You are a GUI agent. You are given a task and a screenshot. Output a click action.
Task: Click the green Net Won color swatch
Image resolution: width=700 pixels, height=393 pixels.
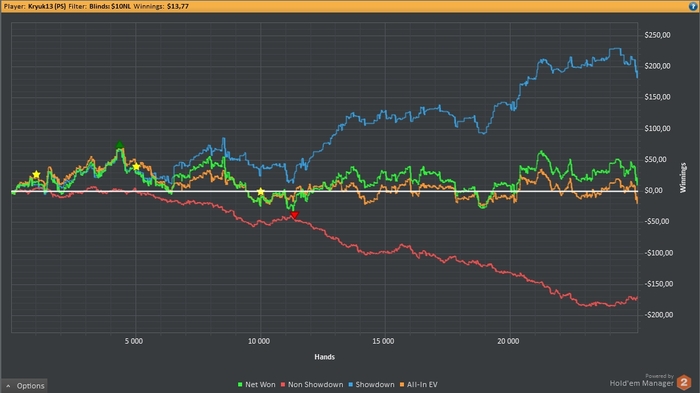pyautogui.click(x=240, y=385)
